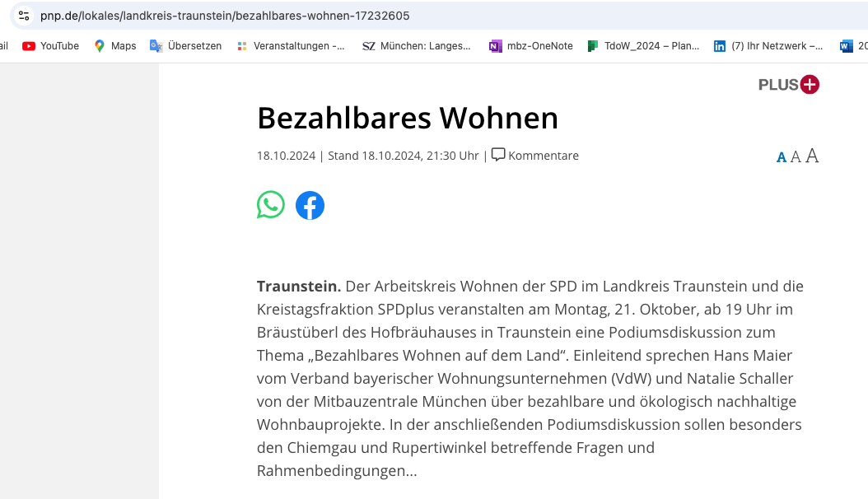Select the largest font size A
Viewport: 868px width, 499px height.
pos(812,156)
